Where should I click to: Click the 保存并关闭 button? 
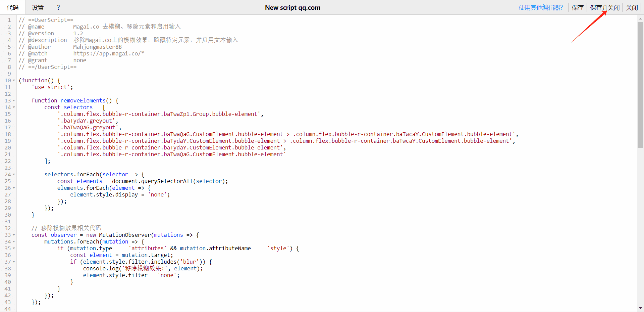605,7
